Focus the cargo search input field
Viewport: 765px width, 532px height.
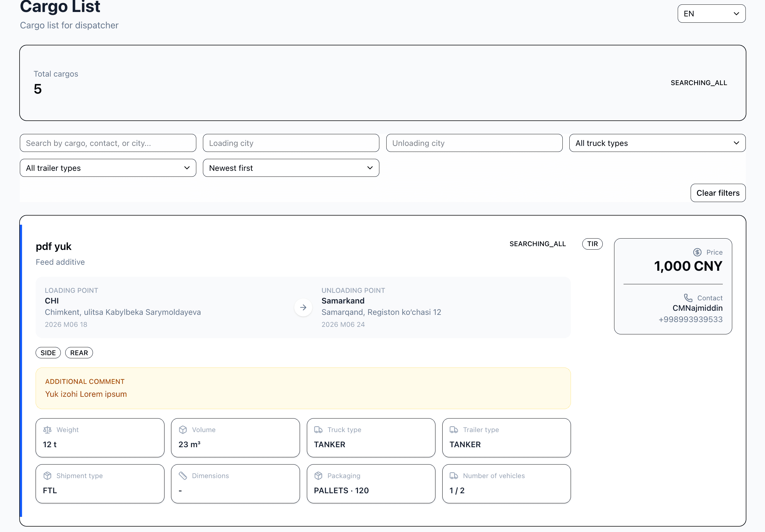click(x=108, y=143)
